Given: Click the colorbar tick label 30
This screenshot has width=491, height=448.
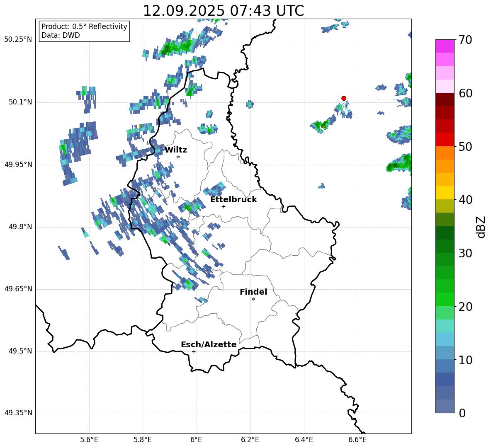Looking at the screenshot, I should click(x=465, y=253).
